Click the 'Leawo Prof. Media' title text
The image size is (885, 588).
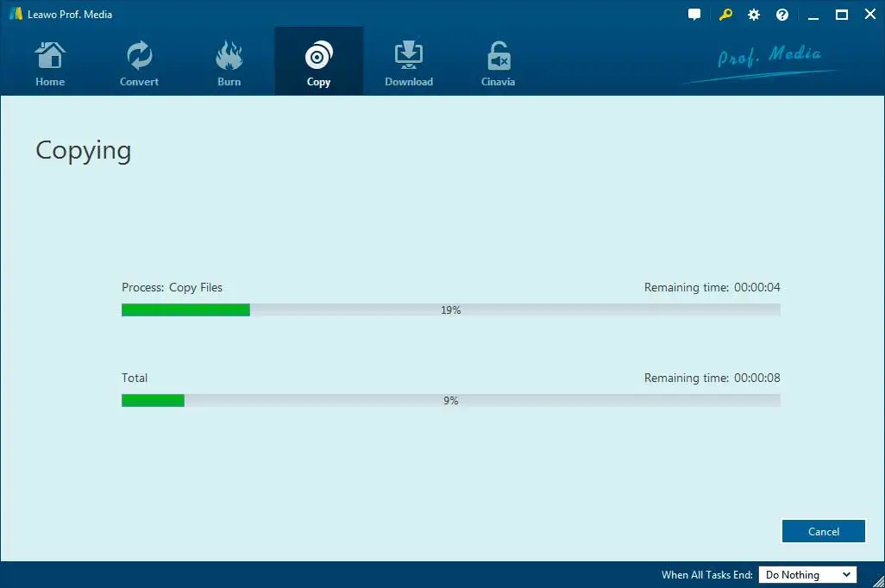(69, 14)
